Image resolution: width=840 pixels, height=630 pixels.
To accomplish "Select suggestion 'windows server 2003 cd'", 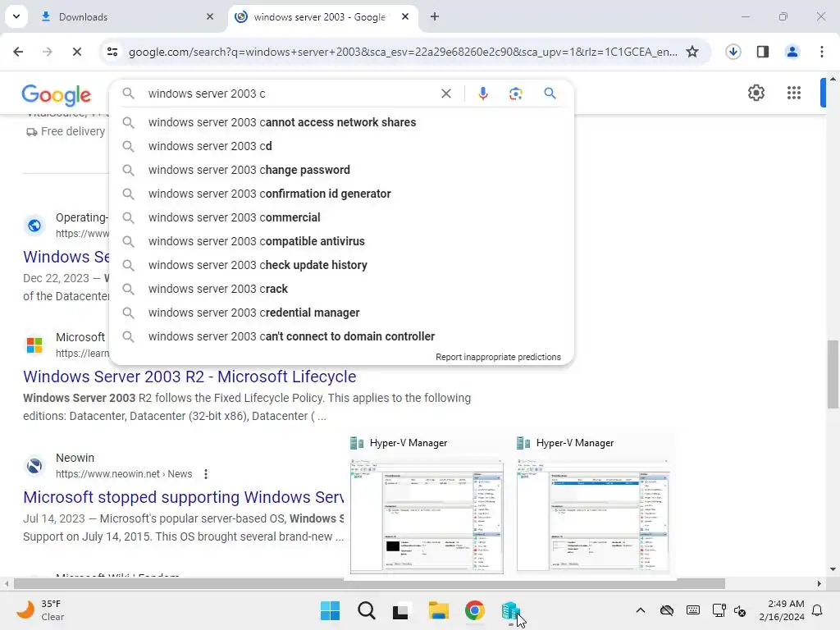I will (x=341, y=146).
